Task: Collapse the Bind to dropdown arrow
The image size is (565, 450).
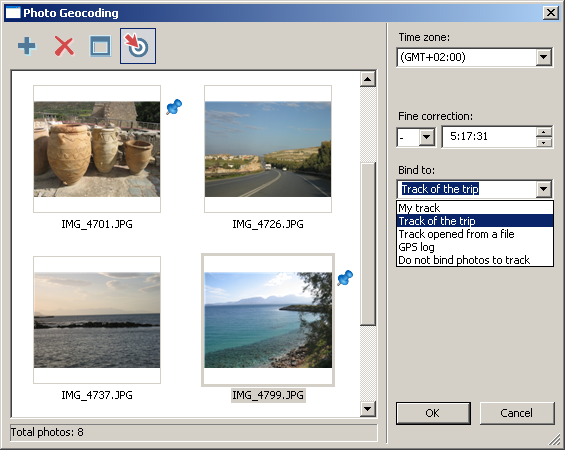Action: [x=543, y=189]
